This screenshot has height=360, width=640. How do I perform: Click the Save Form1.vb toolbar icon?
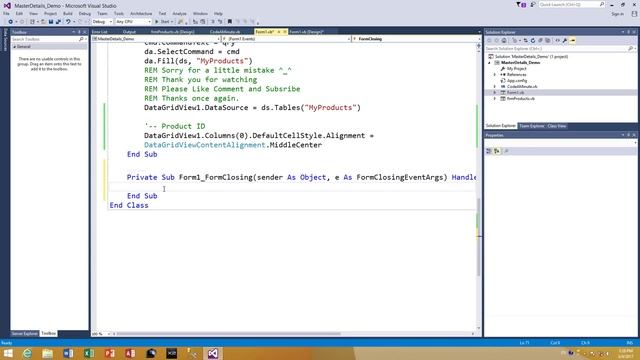click(x=51, y=22)
